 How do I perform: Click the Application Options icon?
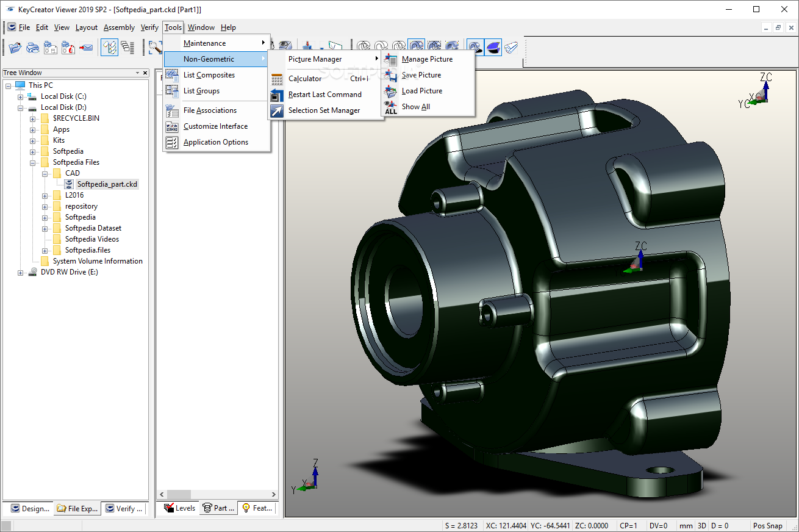[172, 142]
